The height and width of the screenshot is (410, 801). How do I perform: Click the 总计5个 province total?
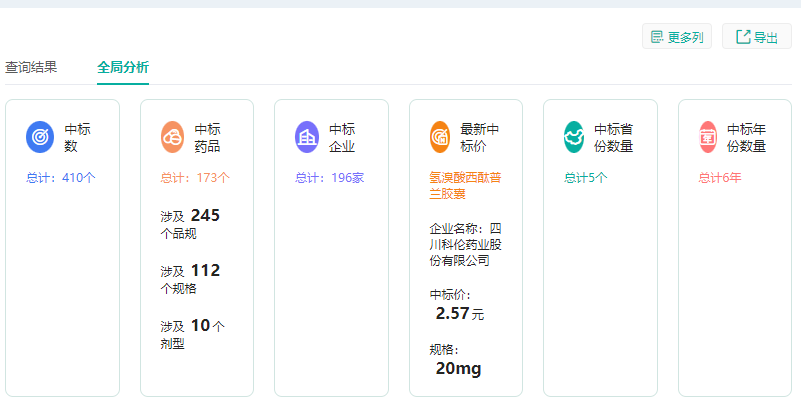point(586,178)
